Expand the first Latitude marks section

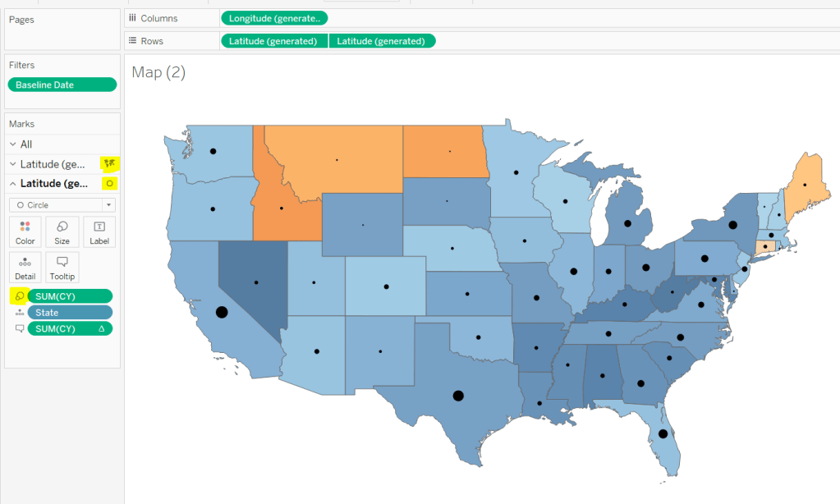tap(12, 164)
